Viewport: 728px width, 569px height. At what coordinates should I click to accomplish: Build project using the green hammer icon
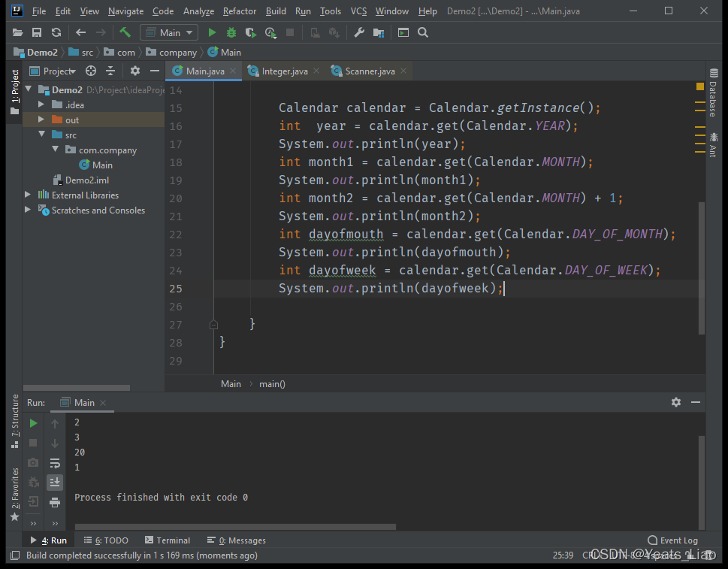[x=125, y=32]
